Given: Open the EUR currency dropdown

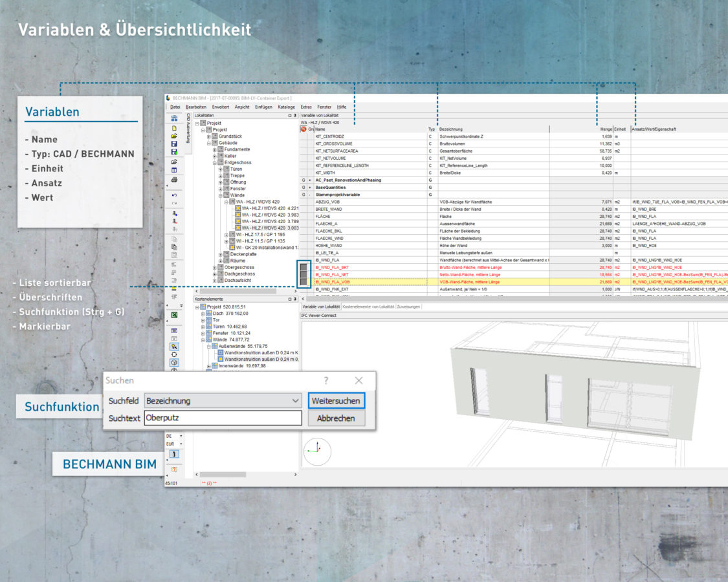Looking at the screenshot, I should pos(181,444).
